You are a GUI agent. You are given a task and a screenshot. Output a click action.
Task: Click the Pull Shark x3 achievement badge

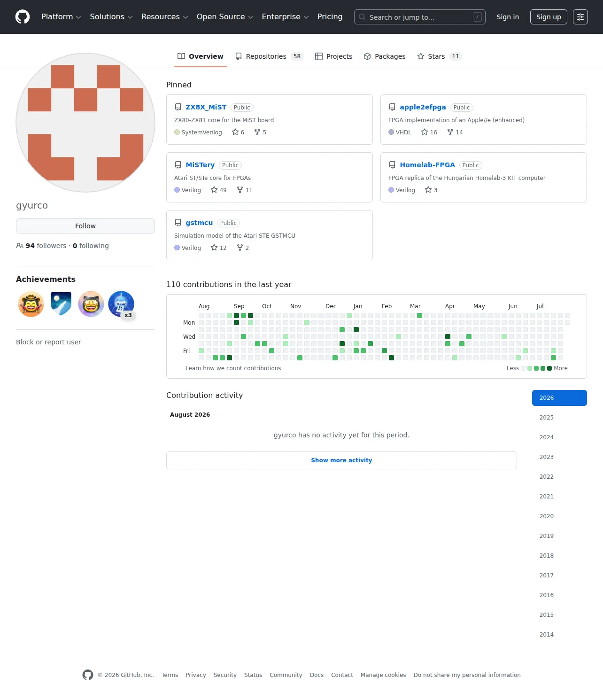click(121, 304)
